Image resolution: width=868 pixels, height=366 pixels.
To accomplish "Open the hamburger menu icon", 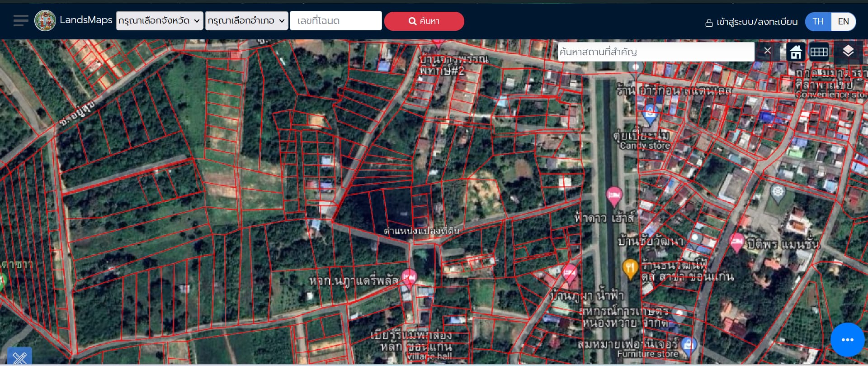I will click(21, 21).
